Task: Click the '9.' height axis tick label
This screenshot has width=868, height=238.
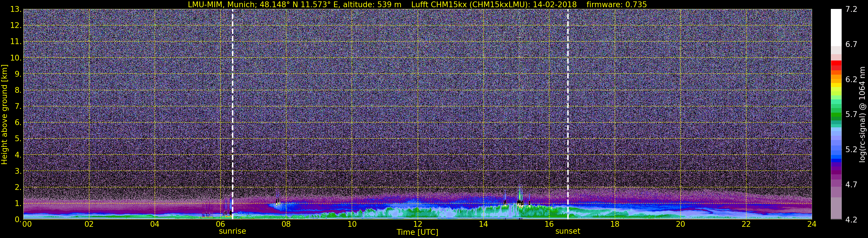Action: 18,74
